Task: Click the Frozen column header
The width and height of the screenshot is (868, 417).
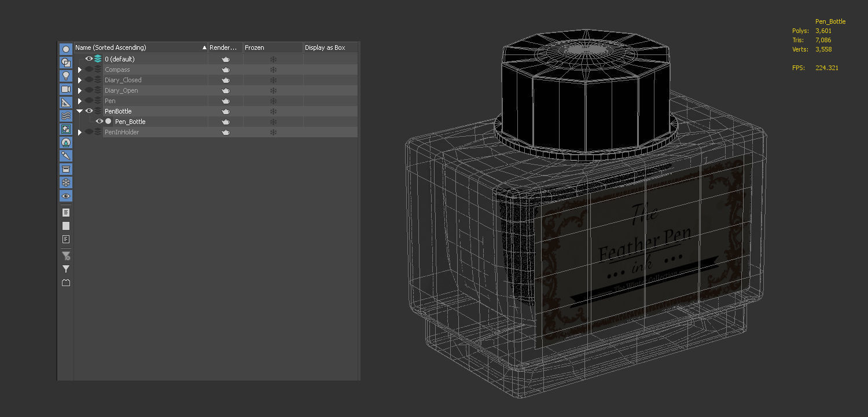Action: (273, 47)
